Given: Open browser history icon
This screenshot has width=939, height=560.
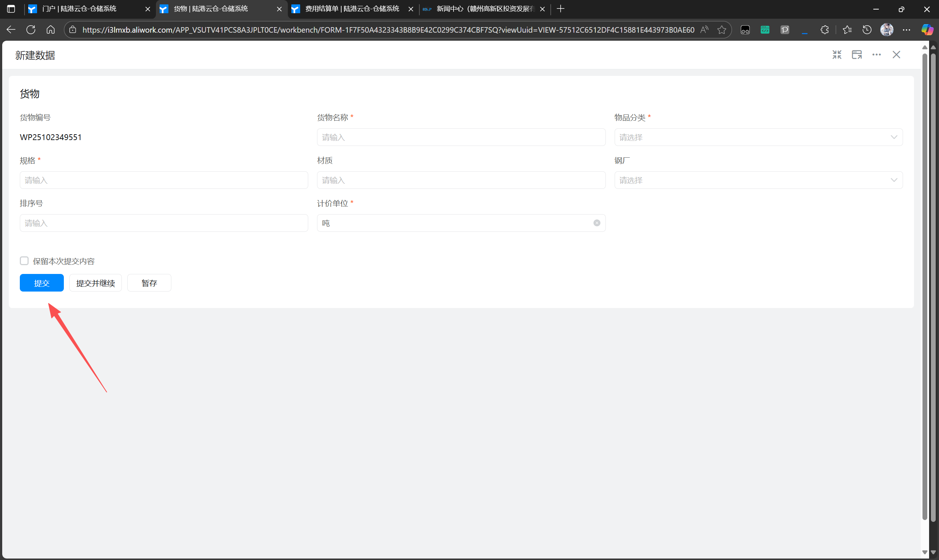Looking at the screenshot, I should [867, 30].
